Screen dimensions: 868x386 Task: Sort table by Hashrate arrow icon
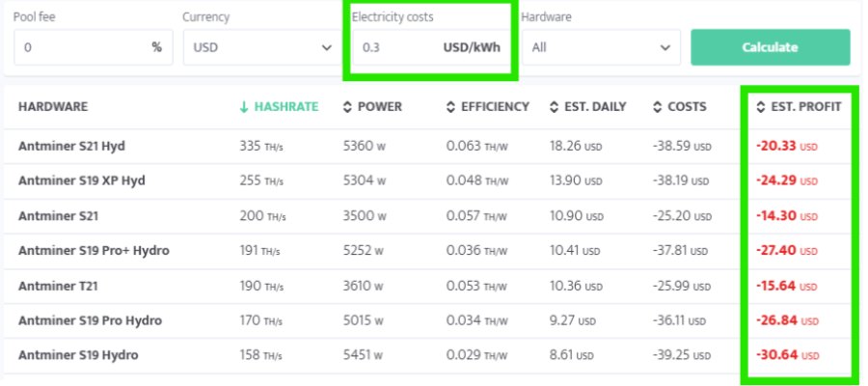244,107
